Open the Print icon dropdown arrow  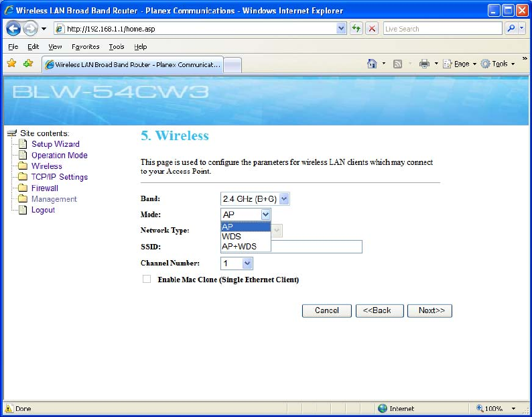[x=436, y=64]
